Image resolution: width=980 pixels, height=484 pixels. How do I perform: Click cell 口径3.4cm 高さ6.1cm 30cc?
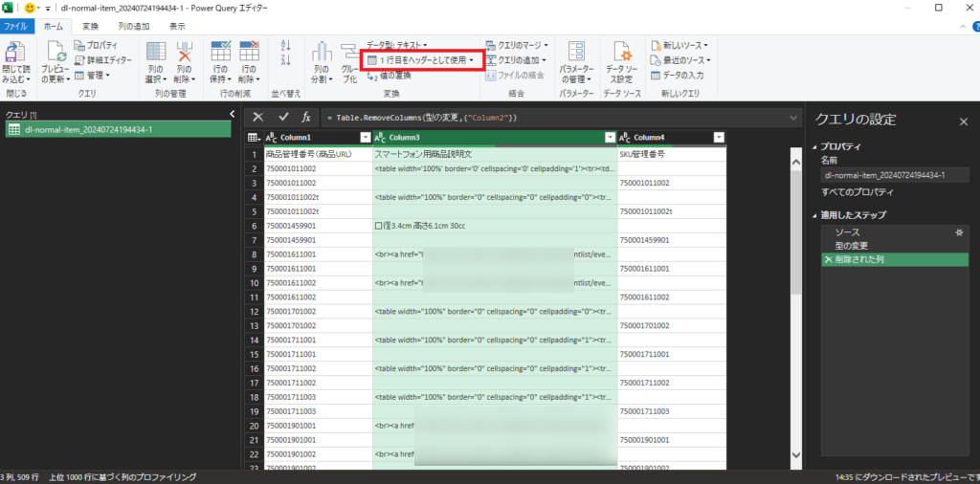coord(495,226)
